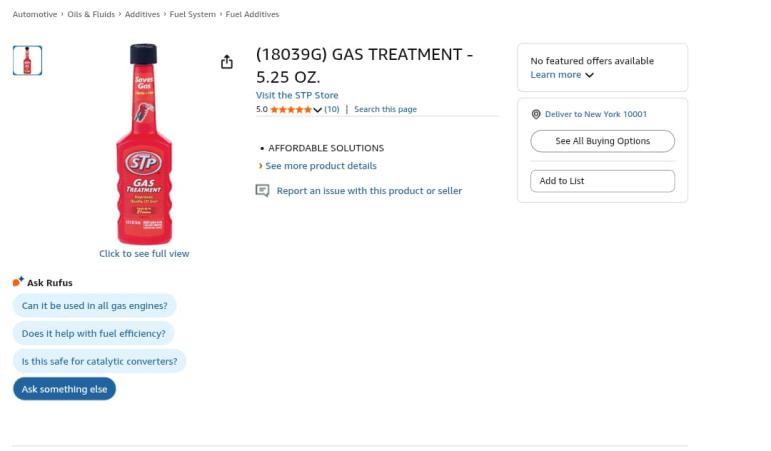Click See All Buying Options button
Image resolution: width=771 pixels, height=451 pixels.
coord(602,141)
